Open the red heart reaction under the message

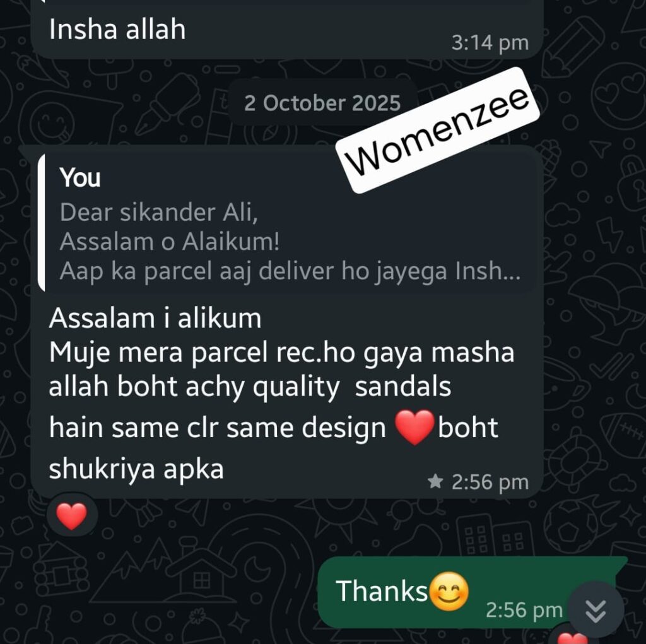point(72,515)
